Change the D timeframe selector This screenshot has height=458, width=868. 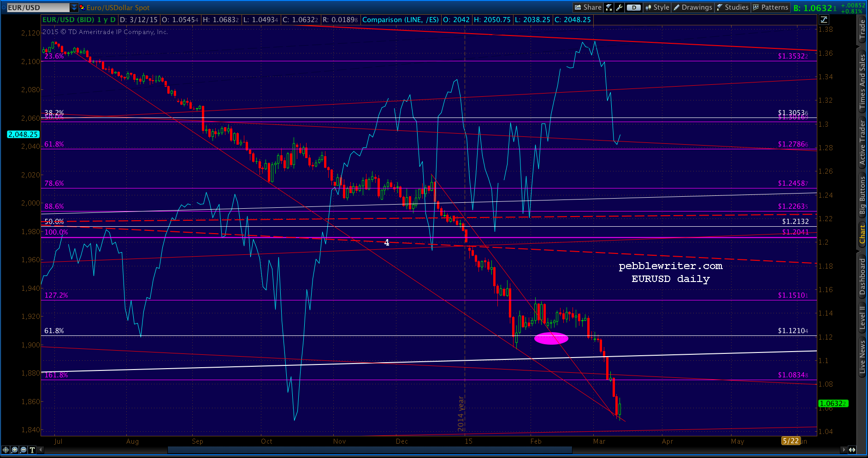(x=634, y=7)
